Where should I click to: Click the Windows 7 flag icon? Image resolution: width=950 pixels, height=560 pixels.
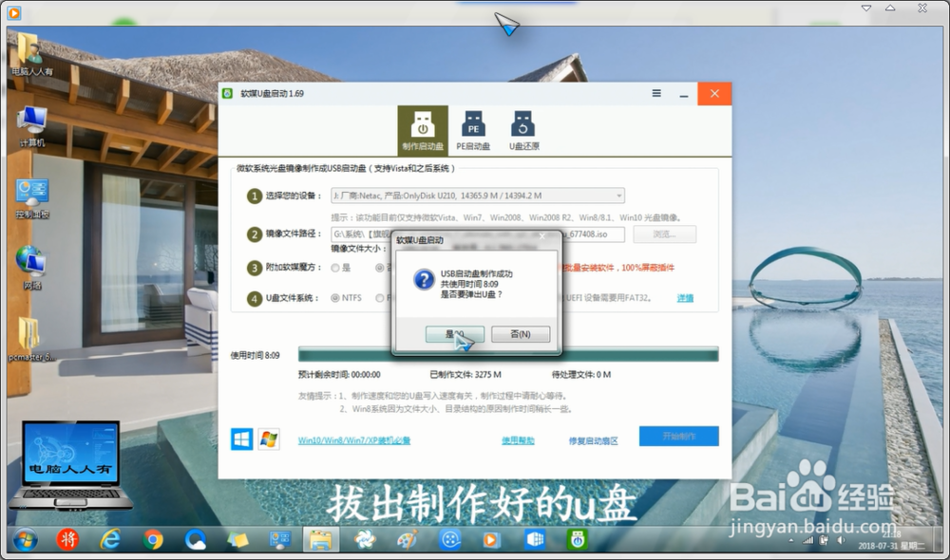(269, 439)
